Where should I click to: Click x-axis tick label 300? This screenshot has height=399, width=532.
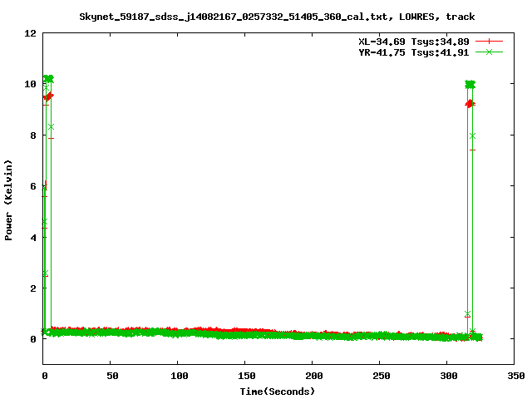click(x=449, y=376)
